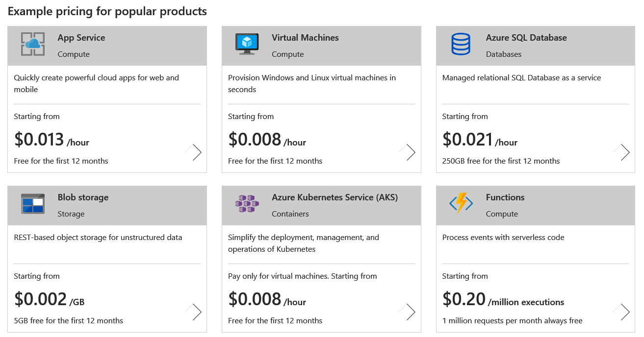Click the 'Databases' category label

click(x=504, y=54)
